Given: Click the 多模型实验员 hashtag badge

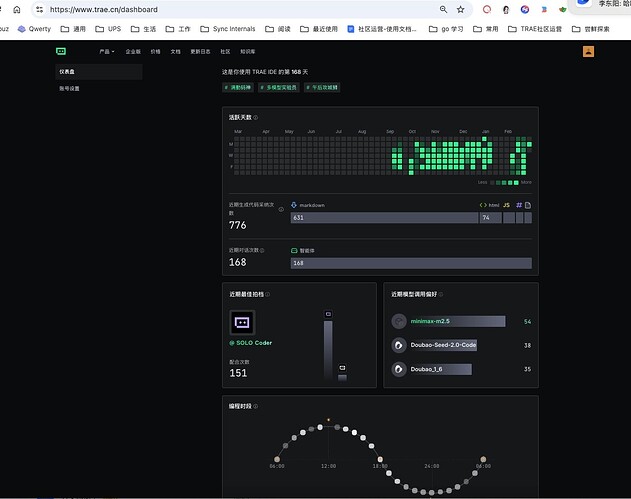Looking at the screenshot, I should coord(279,87).
